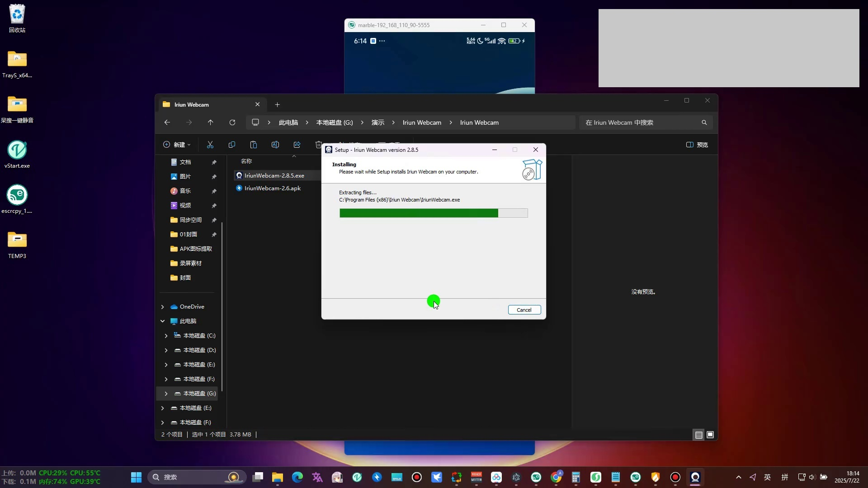
Task: Cancel the Iriun Webcam installation
Action: pos(524,310)
